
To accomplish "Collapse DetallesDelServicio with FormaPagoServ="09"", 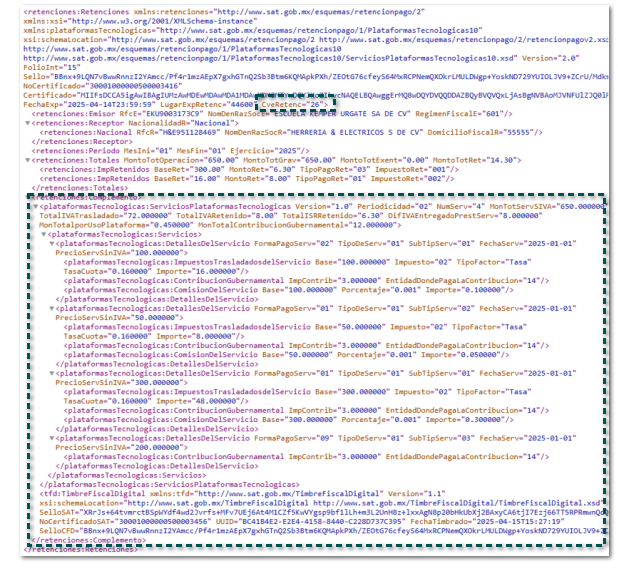I will click(x=52, y=438).
